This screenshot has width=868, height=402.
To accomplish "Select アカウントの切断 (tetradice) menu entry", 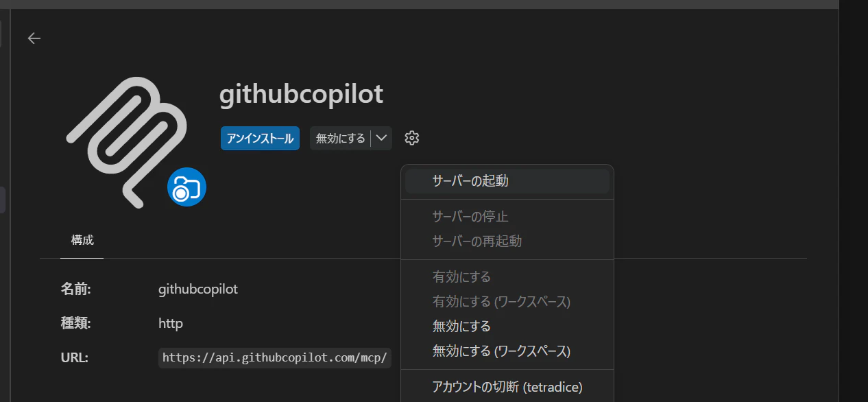I will pyautogui.click(x=507, y=387).
